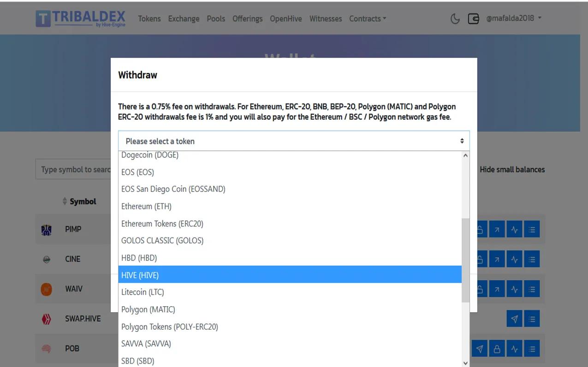Screen dimensions: 588x367
Task: Click WAIV row delegate arrow icon
Action: [497, 289]
